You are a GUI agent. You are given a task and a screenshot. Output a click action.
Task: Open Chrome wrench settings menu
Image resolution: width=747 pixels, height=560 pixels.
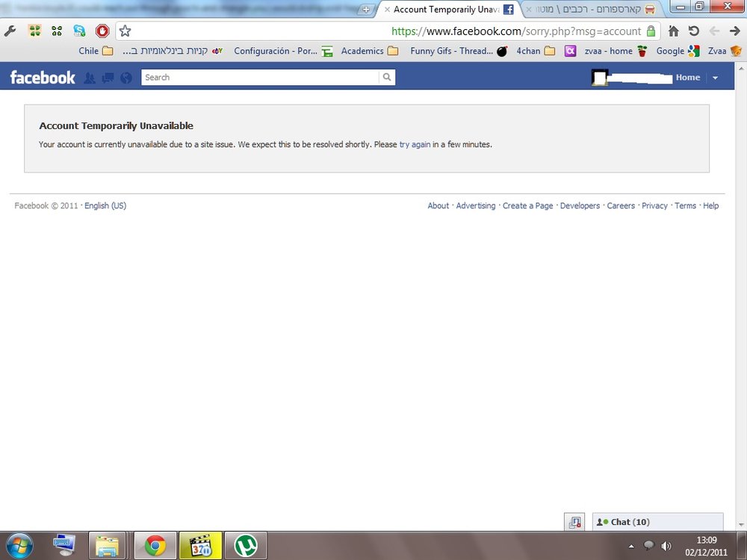[x=10, y=31]
